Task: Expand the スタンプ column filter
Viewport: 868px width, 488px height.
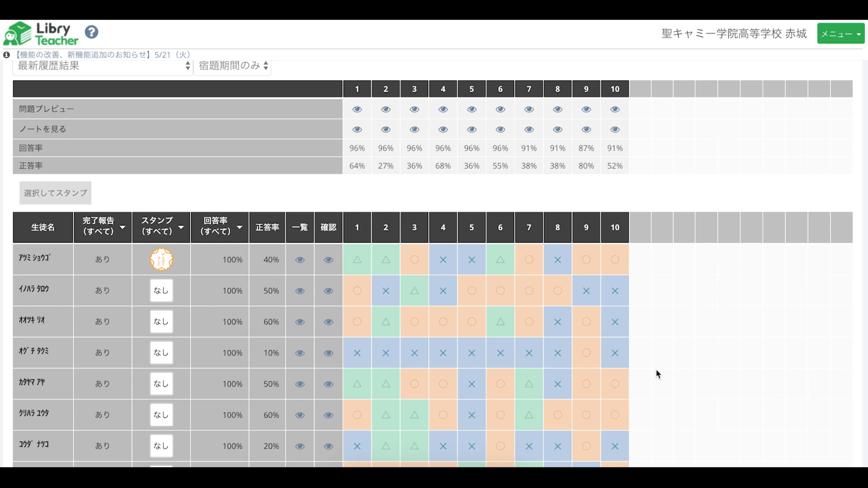Action: tap(161, 227)
